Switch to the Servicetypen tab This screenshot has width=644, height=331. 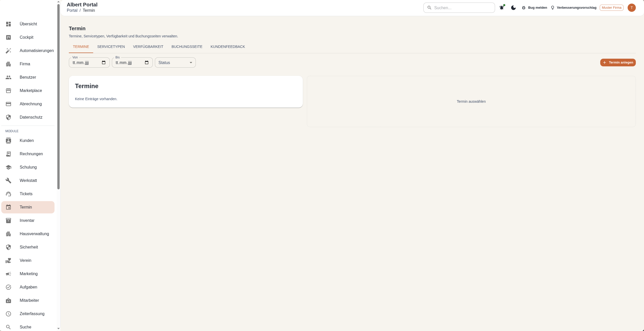(x=111, y=47)
